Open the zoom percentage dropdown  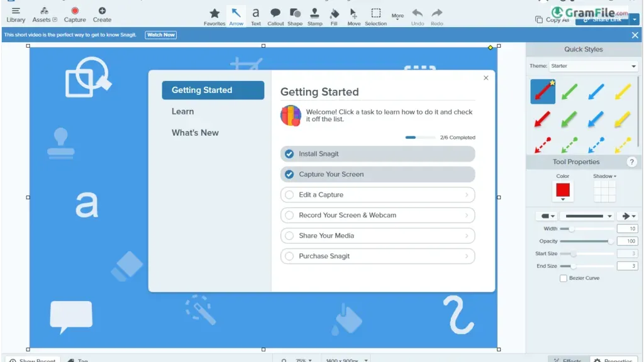304,360
